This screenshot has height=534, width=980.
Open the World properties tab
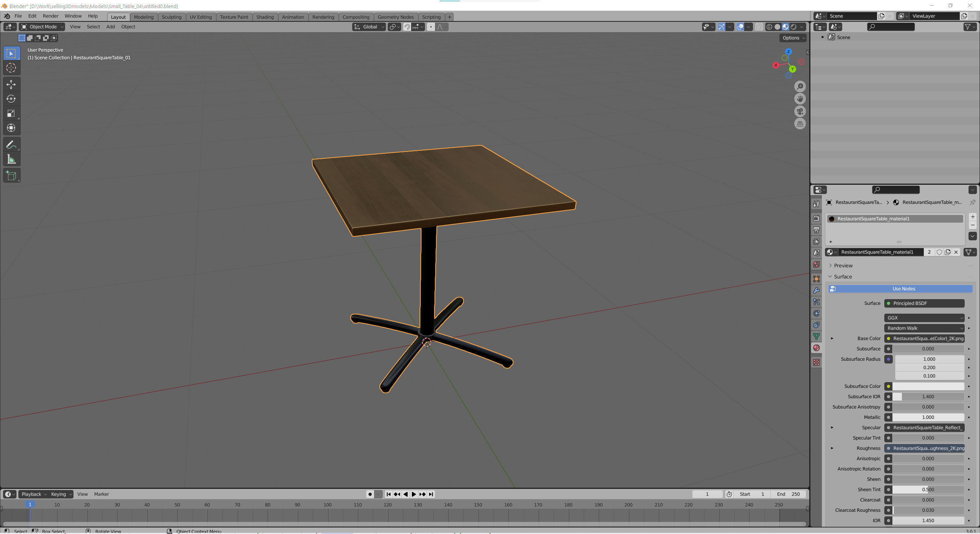click(817, 265)
